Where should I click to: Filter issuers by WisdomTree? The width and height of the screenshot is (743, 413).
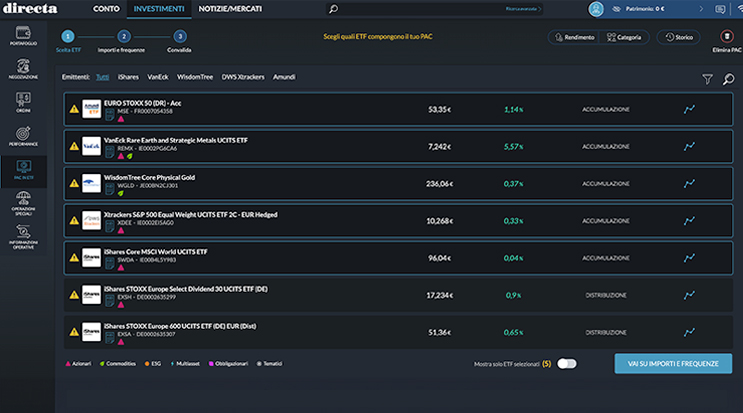tap(195, 77)
